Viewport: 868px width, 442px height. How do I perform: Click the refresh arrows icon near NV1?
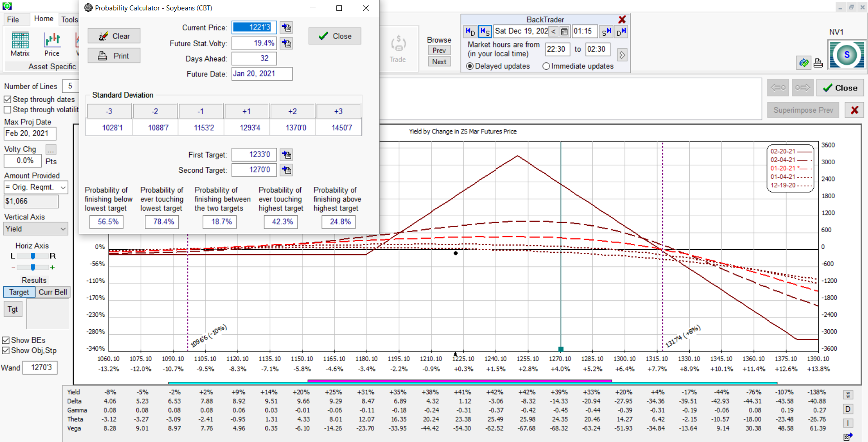point(804,63)
